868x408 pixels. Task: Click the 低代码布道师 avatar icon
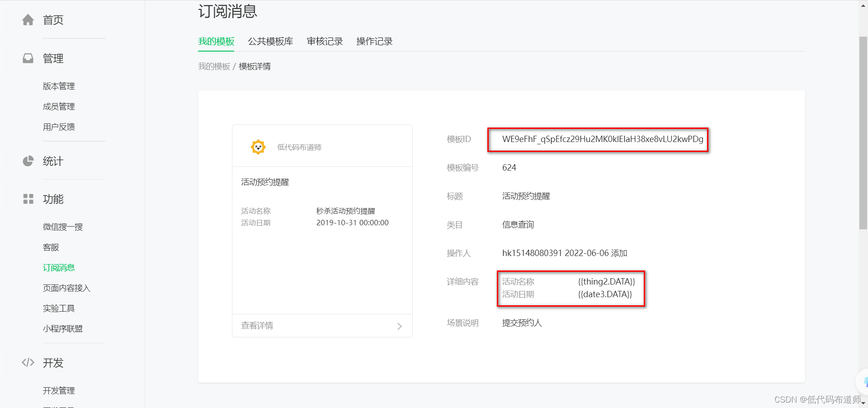tap(258, 147)
